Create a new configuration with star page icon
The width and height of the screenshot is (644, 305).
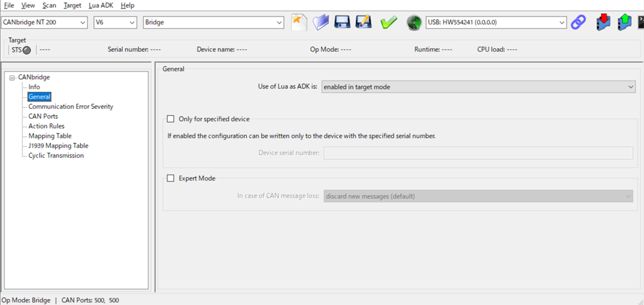[299, 22]
